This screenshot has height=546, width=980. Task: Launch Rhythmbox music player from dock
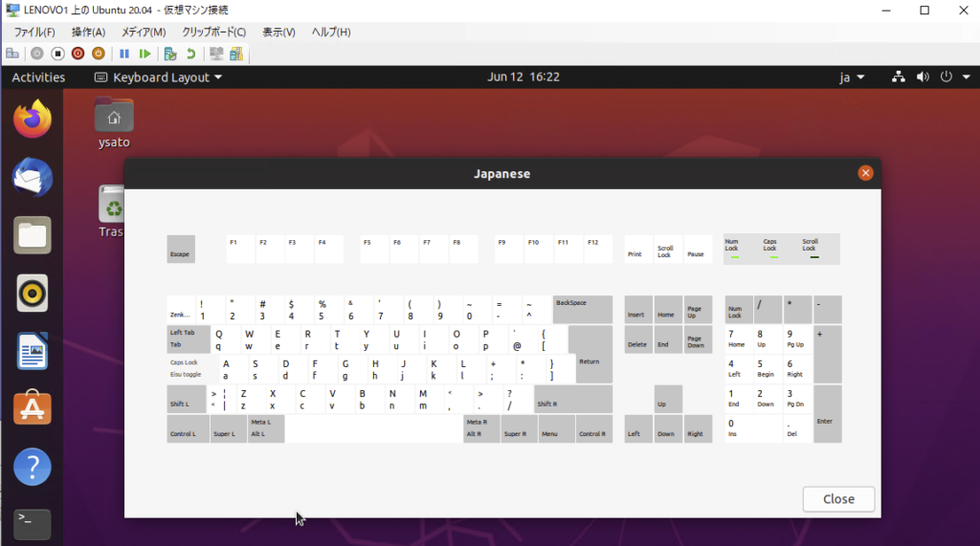pos(32,294)
